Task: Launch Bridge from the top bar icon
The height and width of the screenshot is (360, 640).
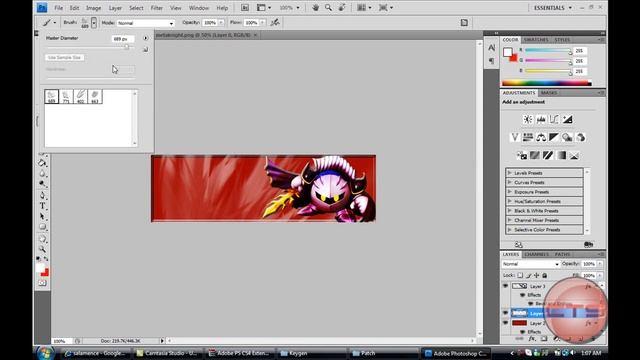Action: pyautogui.click(x=244, y=7)
